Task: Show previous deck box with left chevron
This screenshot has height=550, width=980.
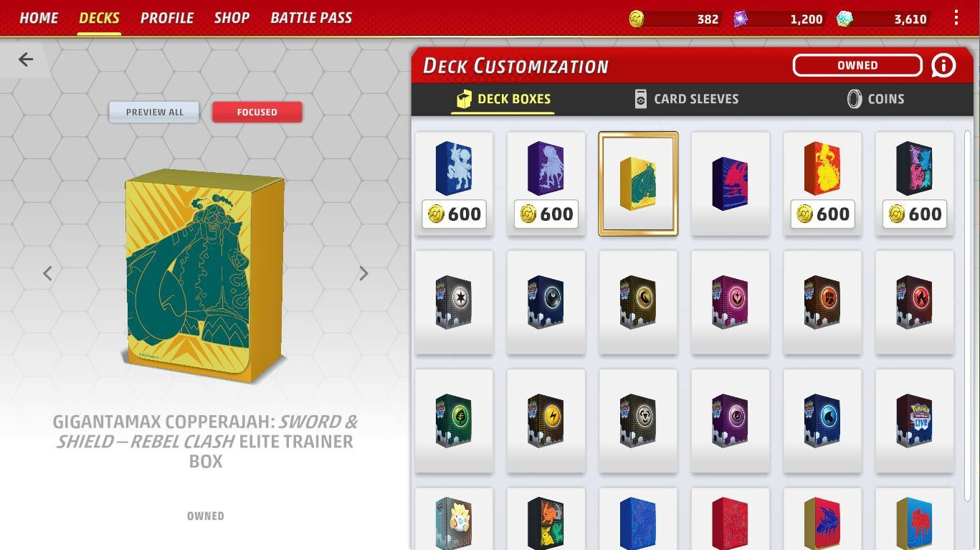Action: click(47, 273)
